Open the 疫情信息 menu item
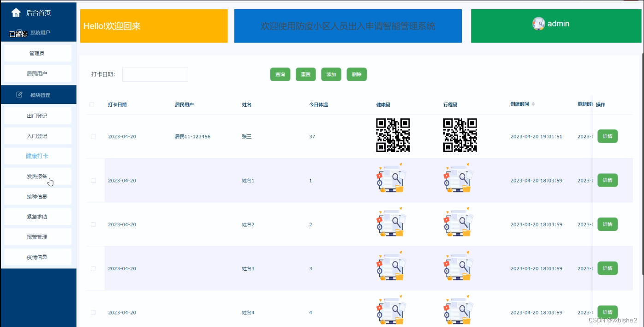Screen dimensions: 644x327 coord(37,257)
